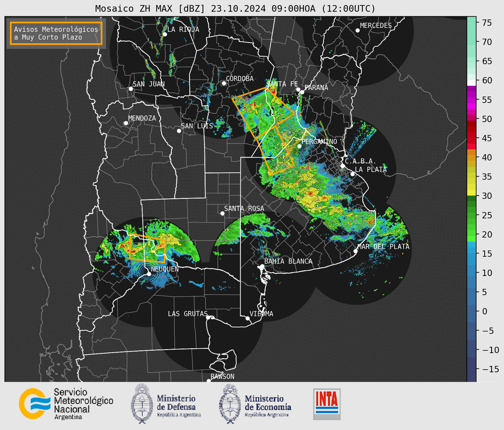Viewport: 504px width, 430px height.
Task: Click the 'República Argentina' text under Ministerio de Defensa
Action: pyautogui.click(x=179, y=415)
